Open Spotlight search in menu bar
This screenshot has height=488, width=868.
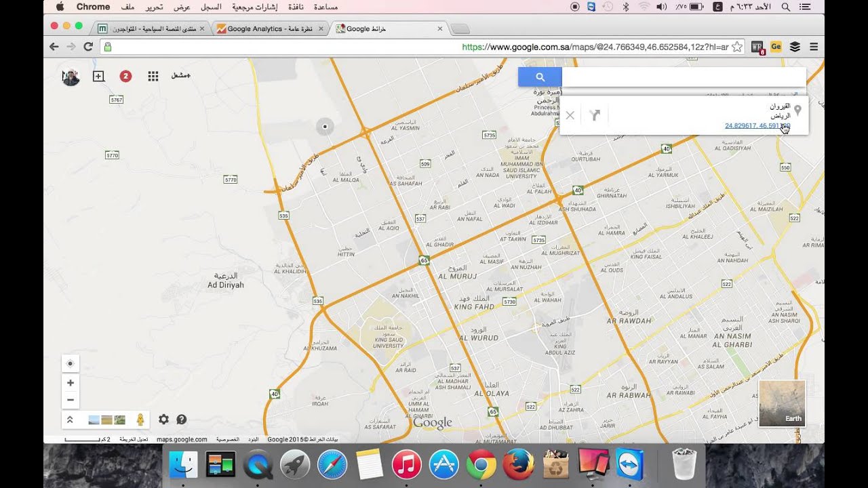[786, 7]
